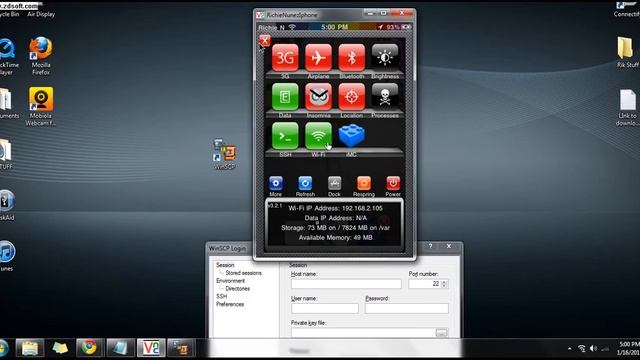Toggle the Insomnia switch
This screenshot has width=640, height=360.
pyautogui.click(x=318, y=97)
